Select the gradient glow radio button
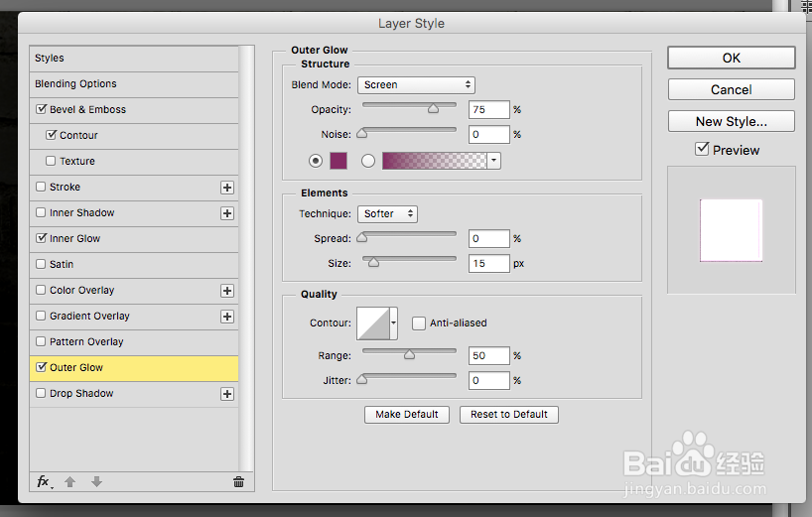Viewport: 812px width, 517px height. click(368, 160)
